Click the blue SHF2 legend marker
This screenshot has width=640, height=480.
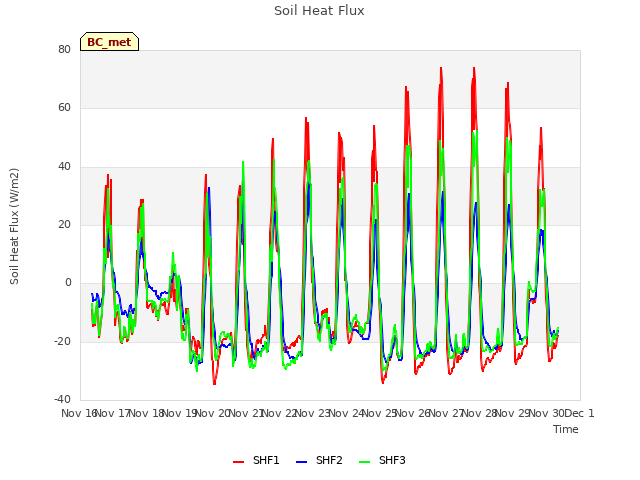[x=301, y=461]
